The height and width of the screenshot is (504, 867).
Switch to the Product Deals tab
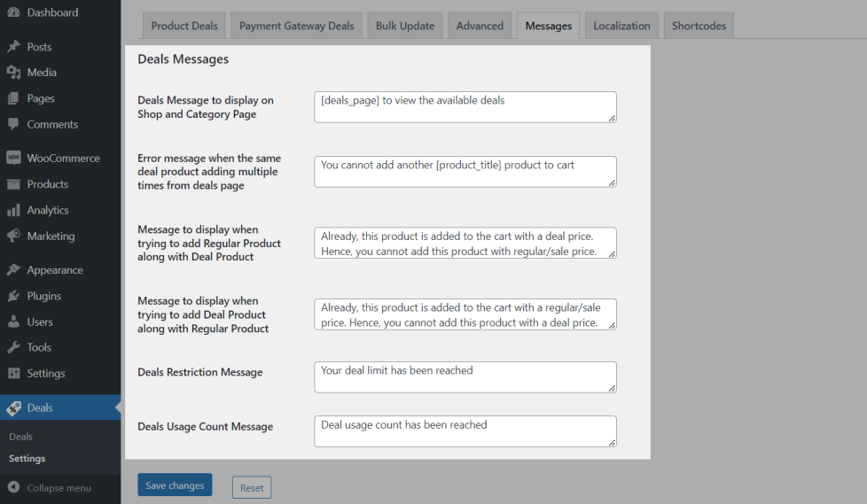(x=184, y=26)
